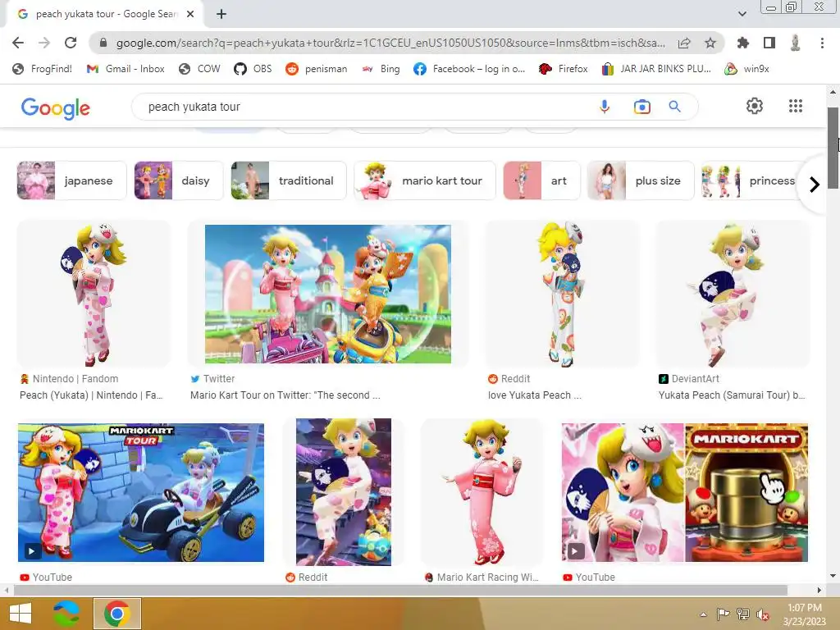Viewport: 840px width, 630px height.
Task: Open the Twitter Mario Kart Tour image
Action: (x=328, y=294)
